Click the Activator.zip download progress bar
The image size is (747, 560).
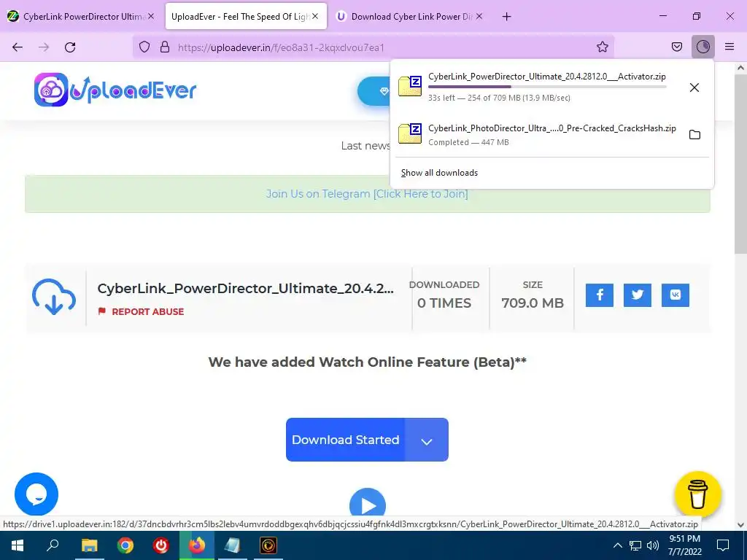pos(547,87)
